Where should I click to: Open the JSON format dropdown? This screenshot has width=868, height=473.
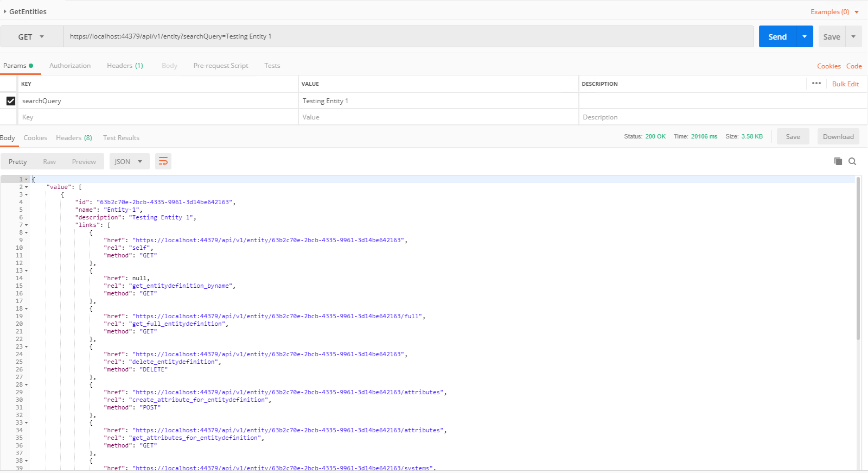[x=129, y=161]
